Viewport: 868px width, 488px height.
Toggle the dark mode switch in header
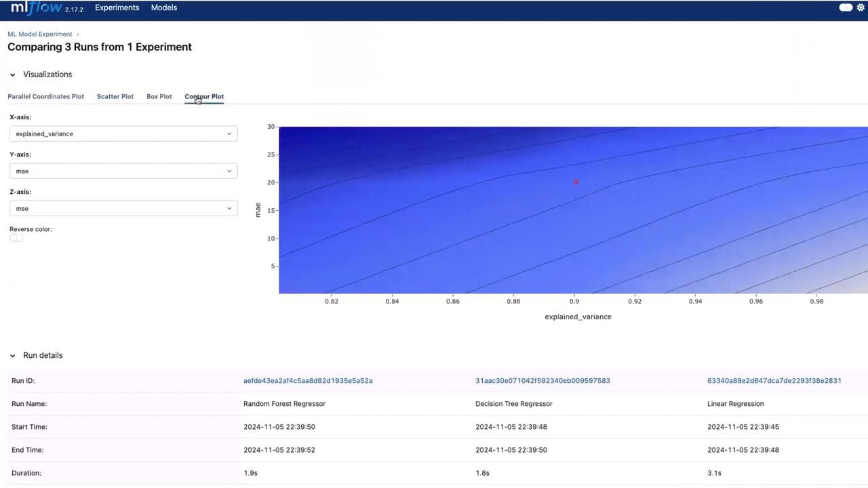coord(846,7)
